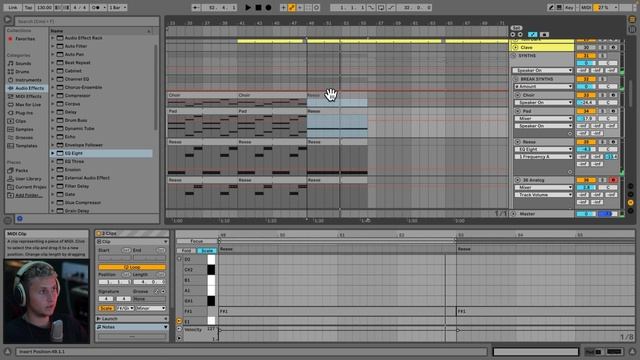Screen dimensions: 640x360
Task: Toggle the Scale button in MIDI editor
Action: tap(207, 250)
